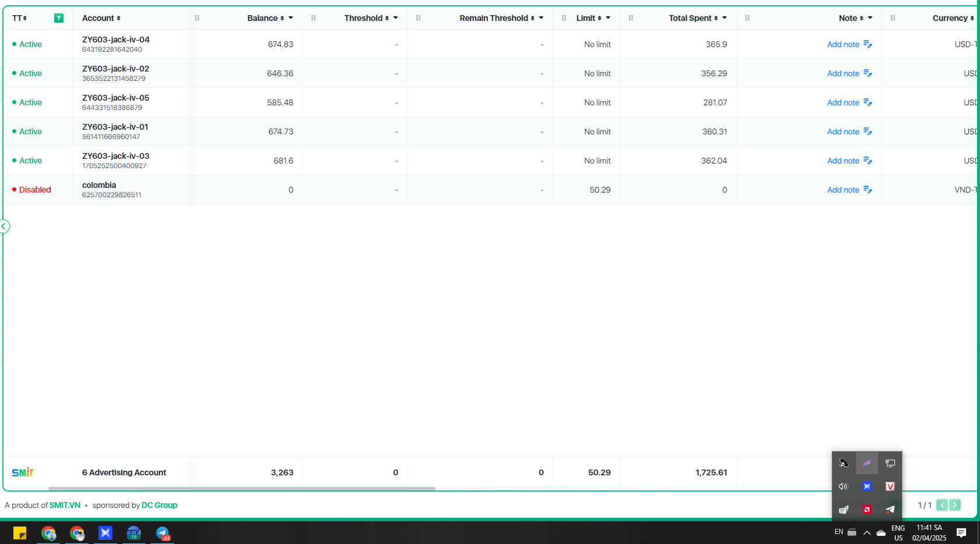
Task: Add note for ZY603-jack-iv-05
Action: pos(843,102)
